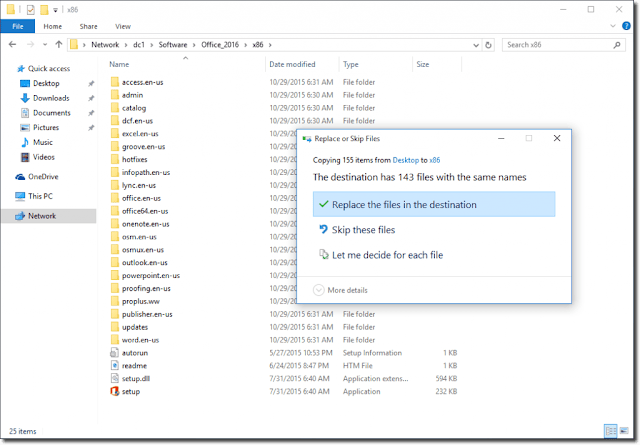Screen dimensions: 640x445
Task: Click dc1 in the address breadcrumb
Action: pos(139,45)
